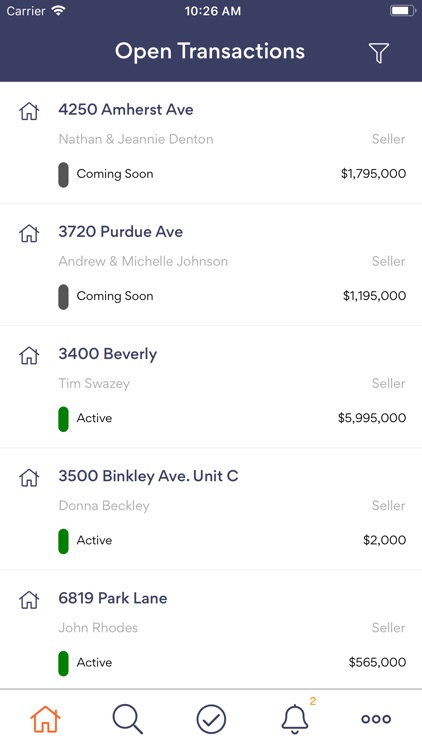Open the filter funnel icon
This screenshot has width=422, height=750.
point(378,53)
